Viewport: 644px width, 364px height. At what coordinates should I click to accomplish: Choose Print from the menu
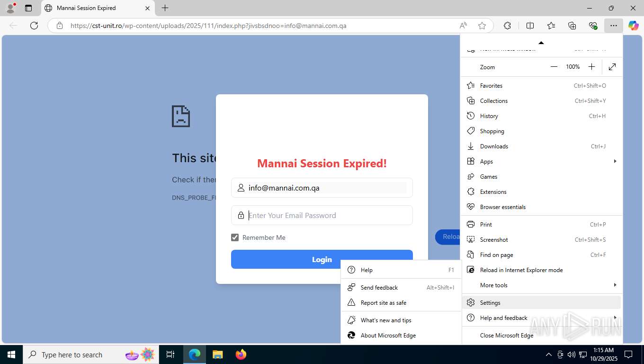(x=541, y=225)
